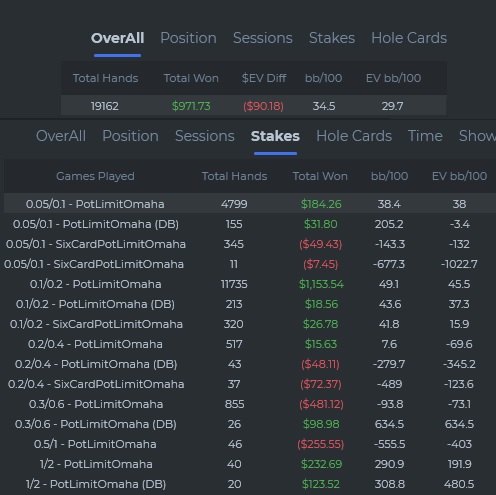Click the -69.6 EV bb/100 cell

(459, 344)
